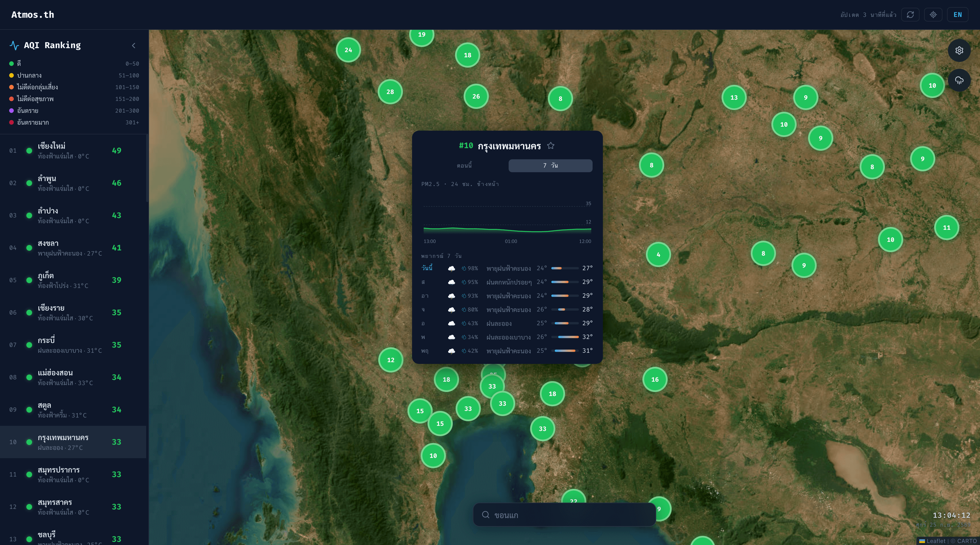Viewport: 980px width, 545px height.
Task: Click map marker with value 26
Action: (x=476, y=96)
